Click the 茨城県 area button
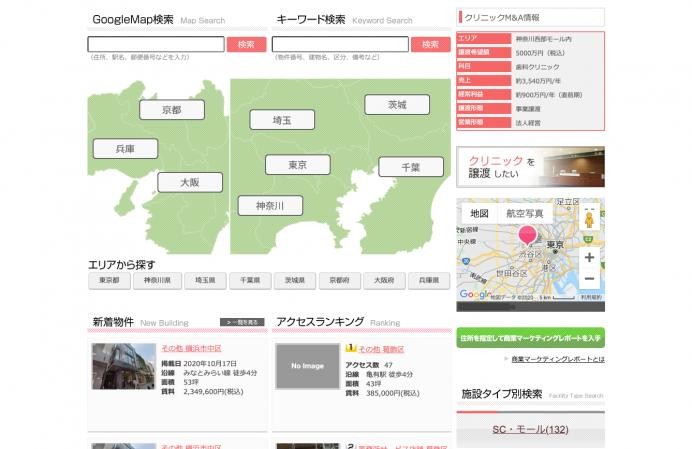Image resolution: width=692 pixels, height=449 pixels. point(295,280)
